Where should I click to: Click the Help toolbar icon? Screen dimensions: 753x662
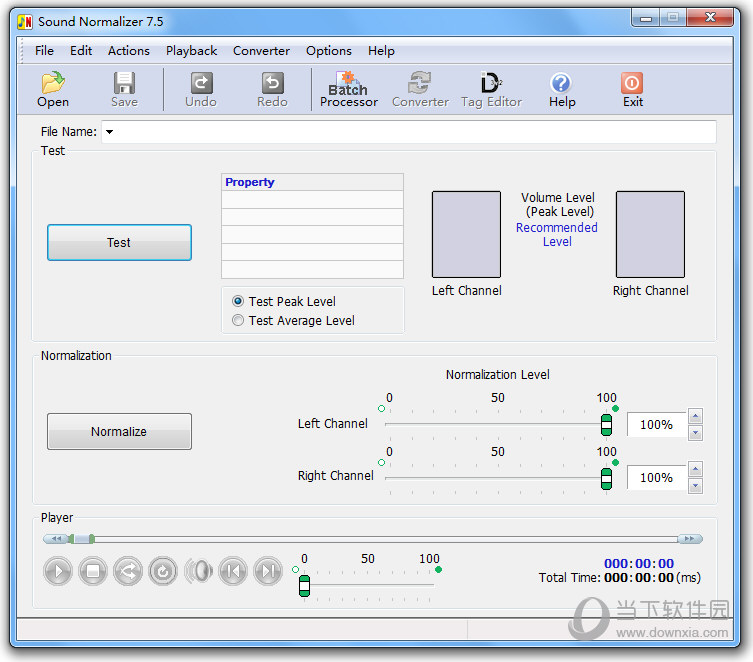point(562,89)
